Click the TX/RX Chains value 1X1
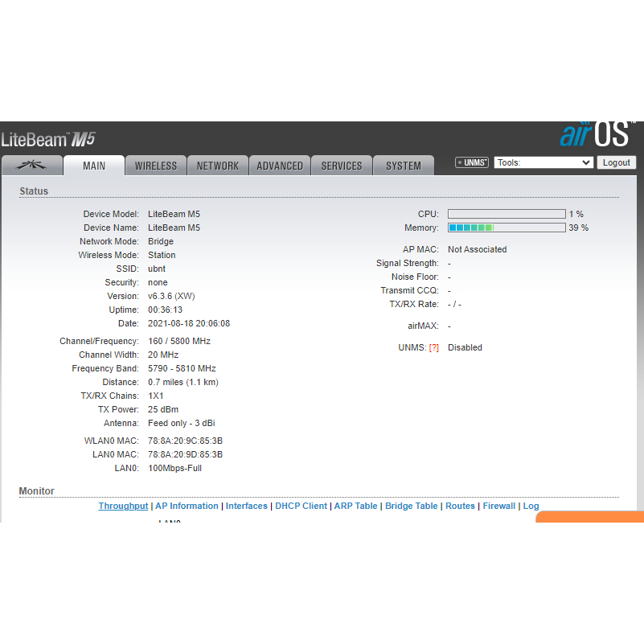The image size is (644, 644). (156, 396)
